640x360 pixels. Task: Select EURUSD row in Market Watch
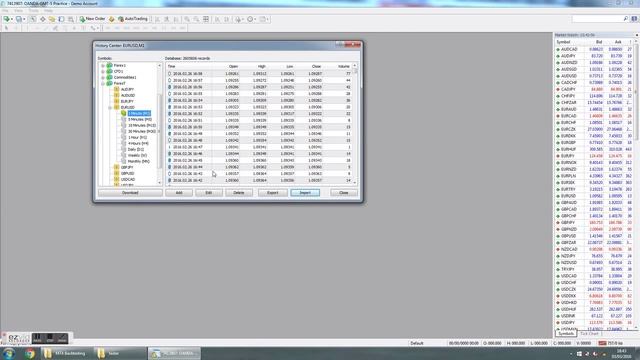pos(595,196)
